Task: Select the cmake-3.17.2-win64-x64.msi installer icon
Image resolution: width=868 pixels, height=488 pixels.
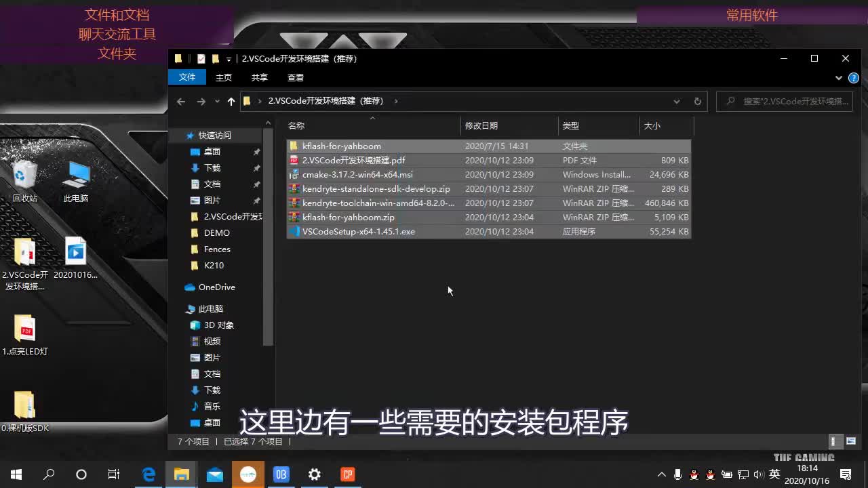Action: click(294, 175)
